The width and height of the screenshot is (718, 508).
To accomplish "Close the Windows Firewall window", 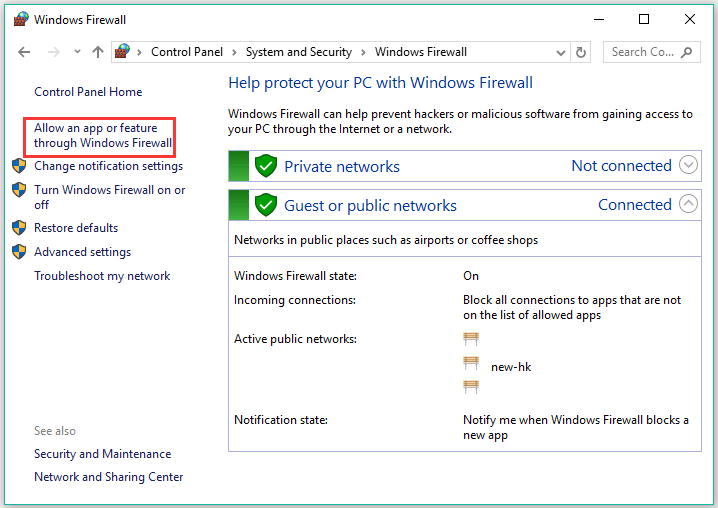I will point(690,19).
